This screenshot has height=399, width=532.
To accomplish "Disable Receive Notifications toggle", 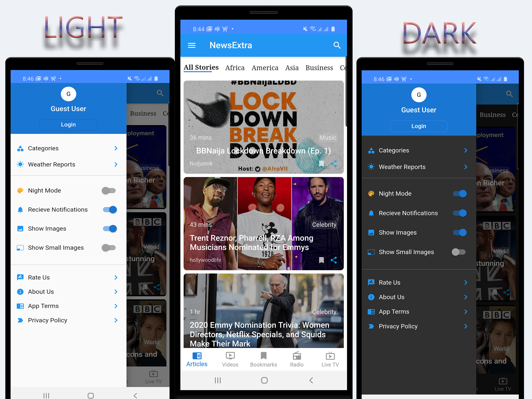I will (x=110, y=210).
